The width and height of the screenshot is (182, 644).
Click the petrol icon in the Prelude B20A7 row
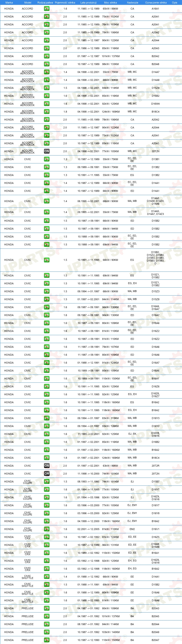pyautogui.click(x=47, y=640)
